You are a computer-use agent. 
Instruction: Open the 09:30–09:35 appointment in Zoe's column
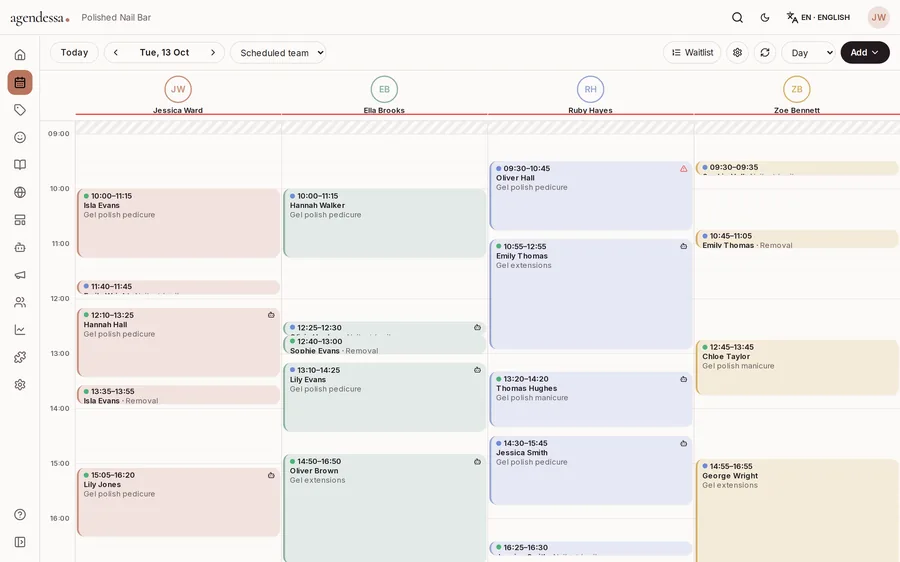tap(797, 168)
